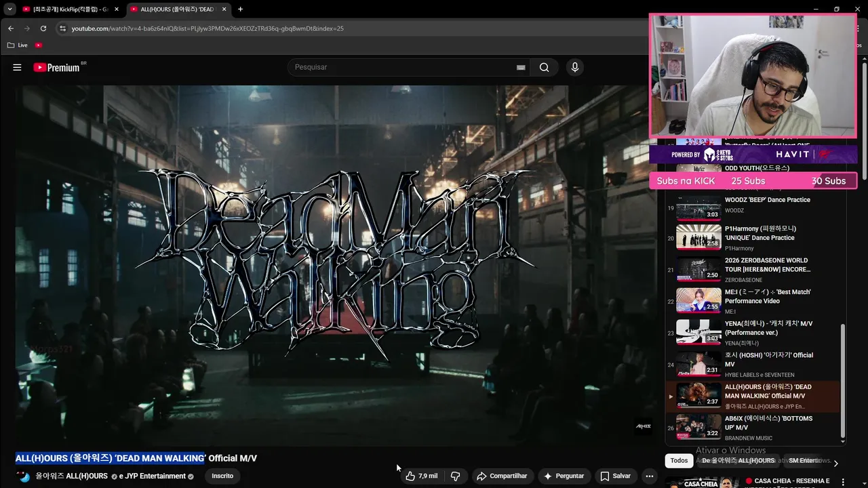
Task: Open more actions three-dot menu under video
Action: coord(650,476)
